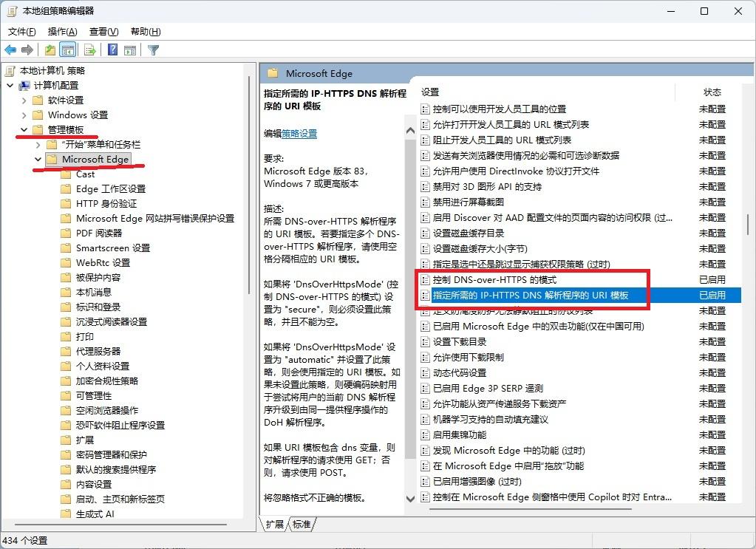756x549 pixels.
Task: Click the app icon in the title bar
Action: pos(12,10)
